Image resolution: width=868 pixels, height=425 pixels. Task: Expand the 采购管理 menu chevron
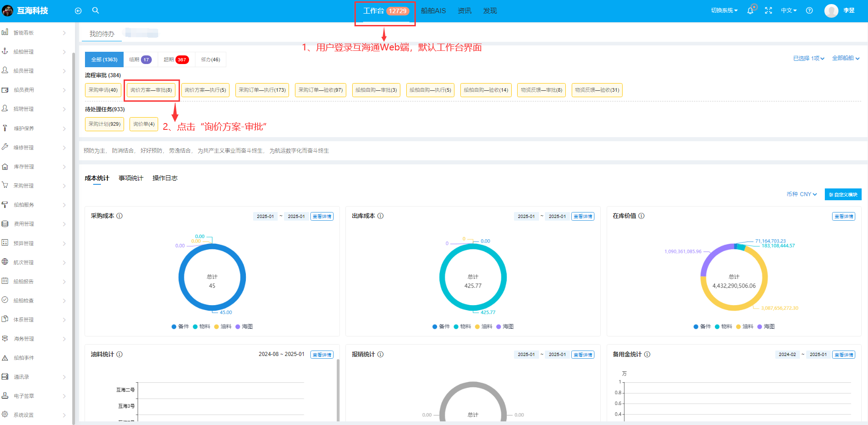64,186
